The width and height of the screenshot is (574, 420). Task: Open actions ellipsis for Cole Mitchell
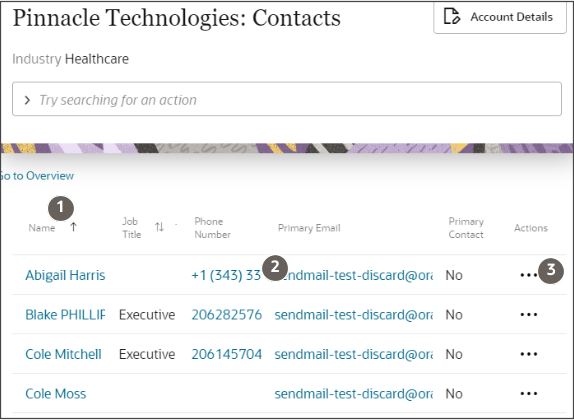[529, 354]
